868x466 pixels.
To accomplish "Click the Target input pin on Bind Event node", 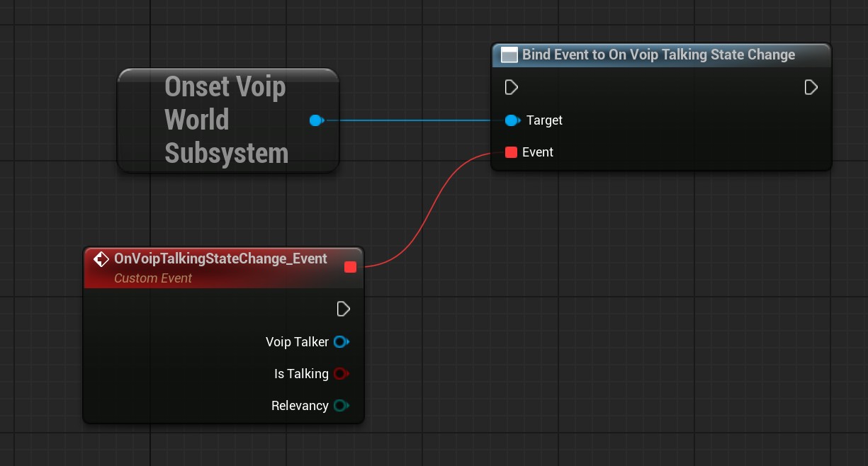I will pos(512,120).
